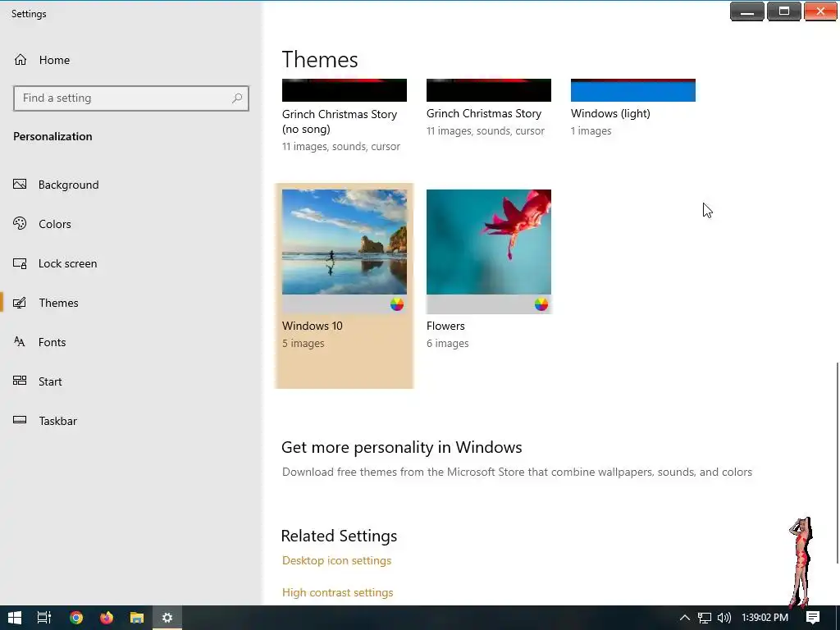Click the '6 images' Flowers caption
Viewport: 840px width, 630px height.
click(447, 344)
